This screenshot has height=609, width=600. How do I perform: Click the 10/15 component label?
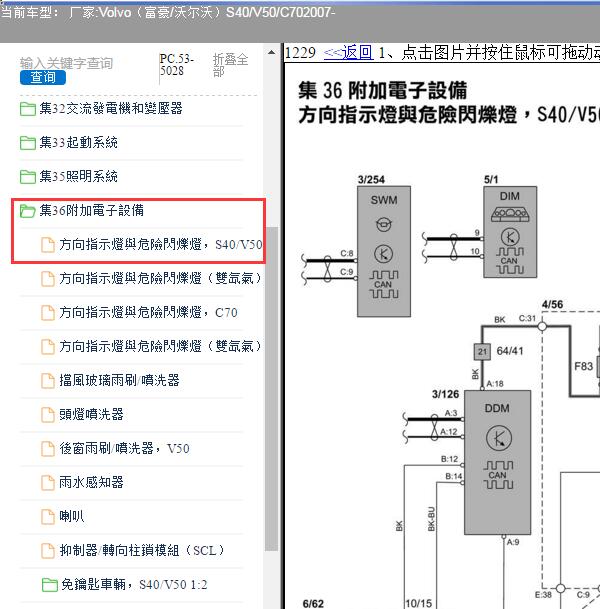(x=419, y=604)
